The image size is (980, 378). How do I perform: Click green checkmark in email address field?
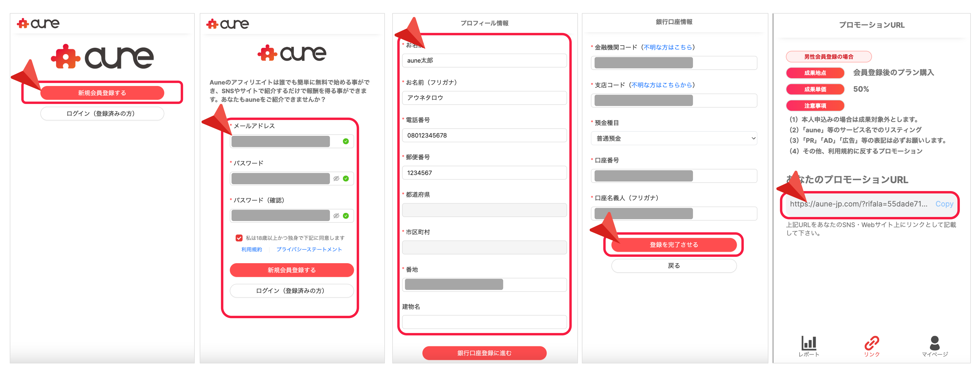346,141
